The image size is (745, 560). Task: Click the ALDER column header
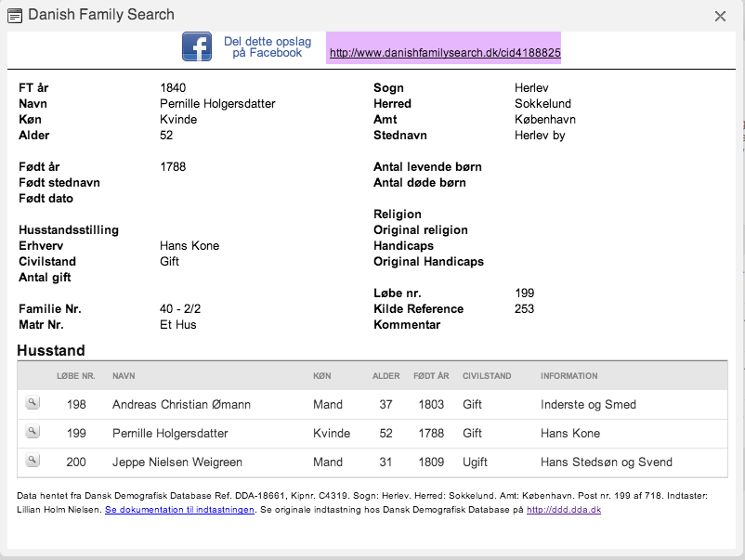click(x=386, y=376)
